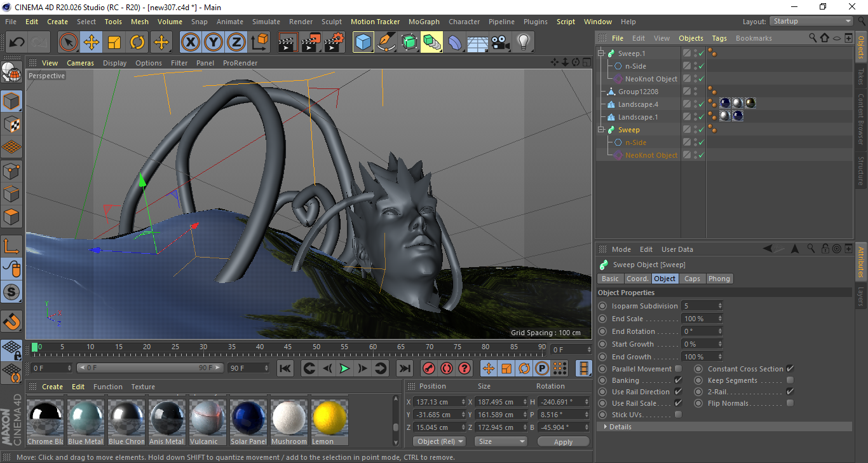The height and width of the screenshot is (463, 868).
Task: Open Objects menu in Object Manager
Action: pos(691,38)
